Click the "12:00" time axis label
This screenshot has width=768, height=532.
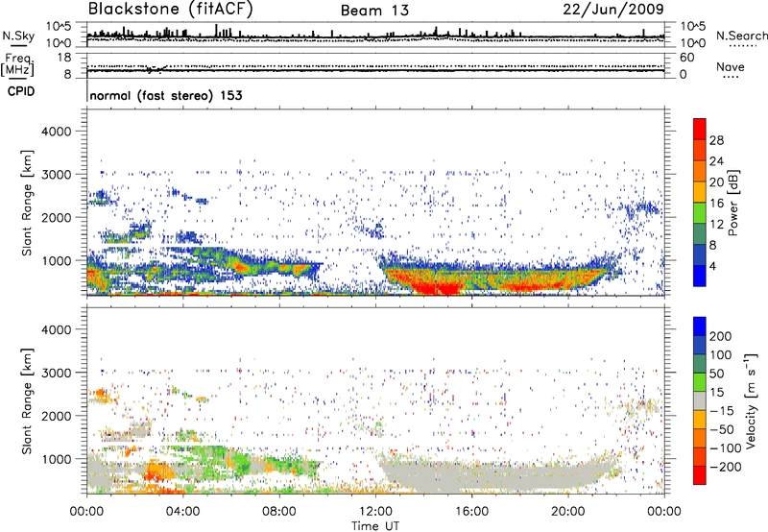[x=375, y=512]
